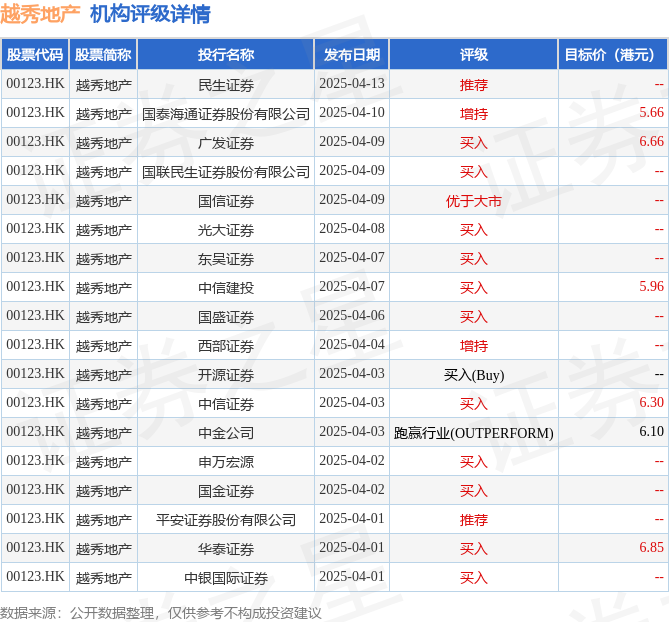Click the date 2025-04-13

pyautogui.click(x=352, y=84)
